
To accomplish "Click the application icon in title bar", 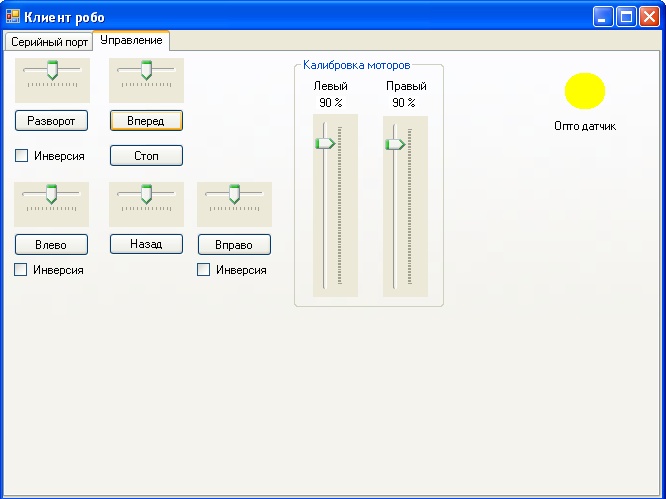I will pyautogui.click(x=13, y=17).
